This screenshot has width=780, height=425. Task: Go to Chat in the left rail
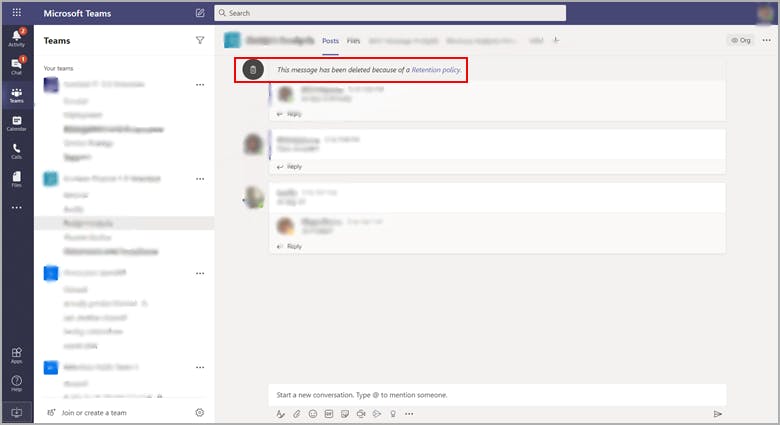(x=16, y=66)
